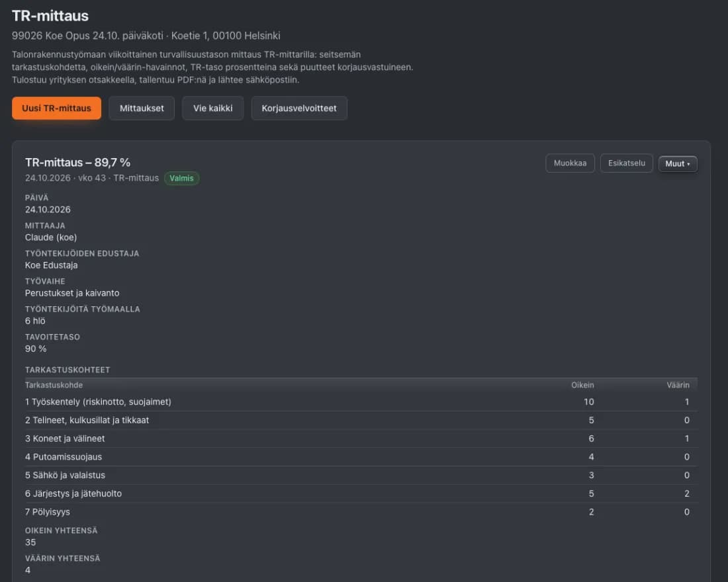
Task: Select row 1 Työskentely (riskinotto, suojaimet)
Action: coord(361,402)
